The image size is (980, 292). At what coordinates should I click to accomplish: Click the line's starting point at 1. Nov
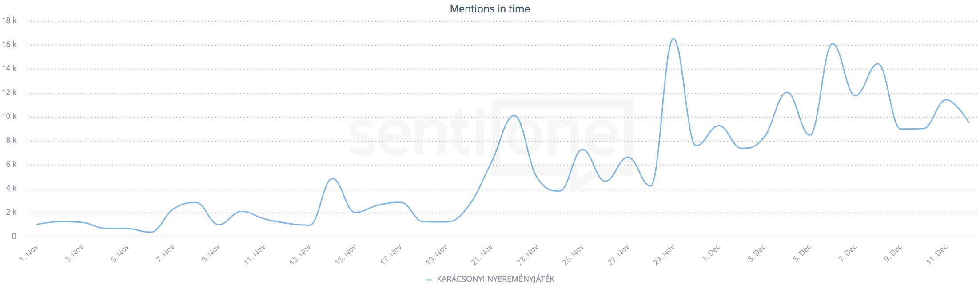click(37, 224)
